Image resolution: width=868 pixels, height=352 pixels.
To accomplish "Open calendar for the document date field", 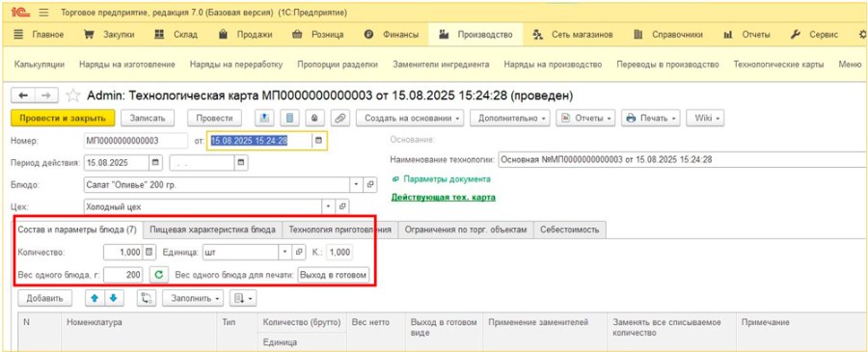I will (318, 141).
